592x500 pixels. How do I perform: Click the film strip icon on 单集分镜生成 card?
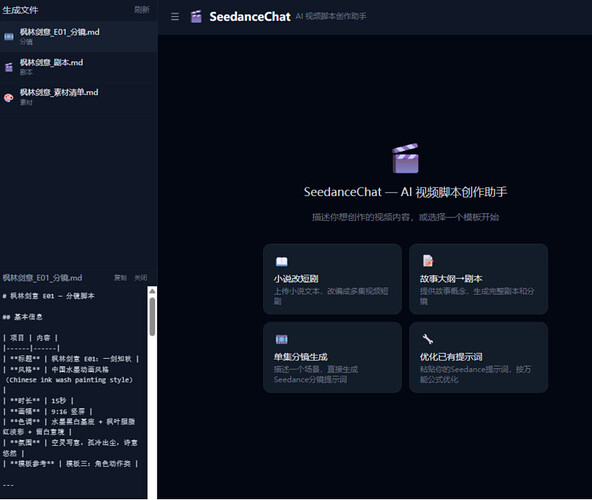(282, 340)
